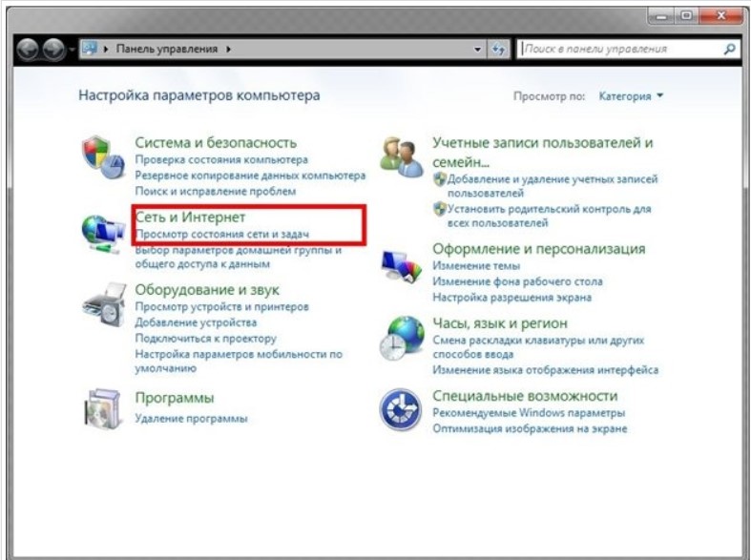
Task: Expand the Категория view-by dropdown
Action: point(631,96)
